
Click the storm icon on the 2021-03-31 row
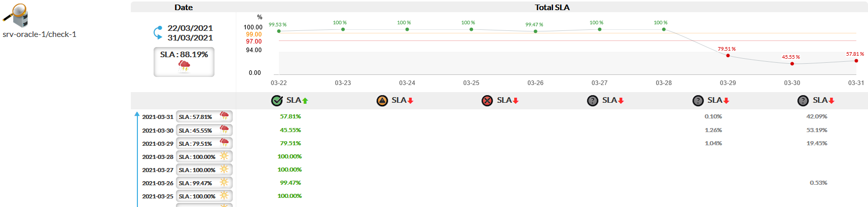tap(224, 116)
